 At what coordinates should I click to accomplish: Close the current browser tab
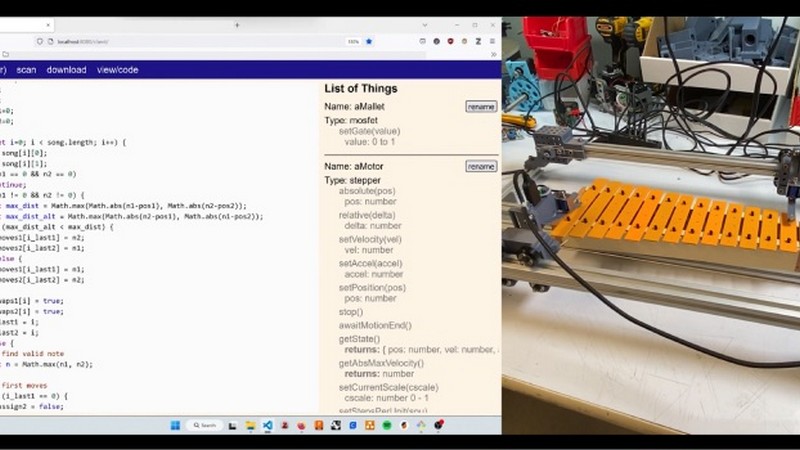tap(48, 25)
